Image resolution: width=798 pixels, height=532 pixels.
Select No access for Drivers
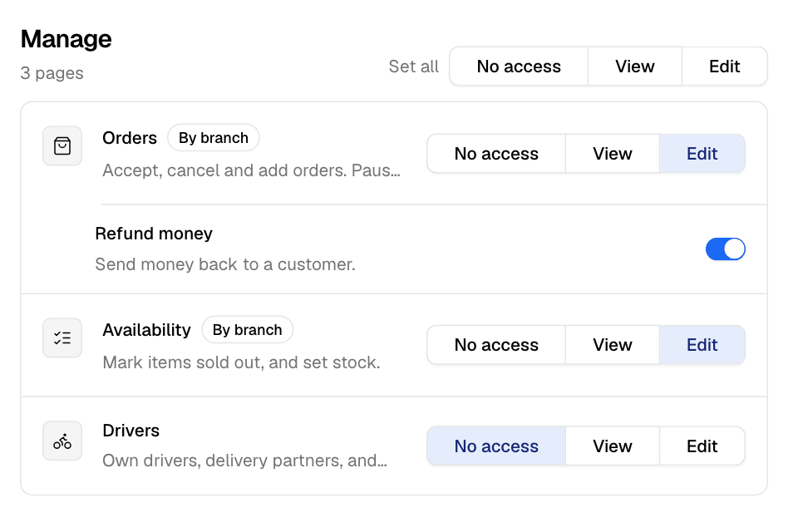point(496,446)
